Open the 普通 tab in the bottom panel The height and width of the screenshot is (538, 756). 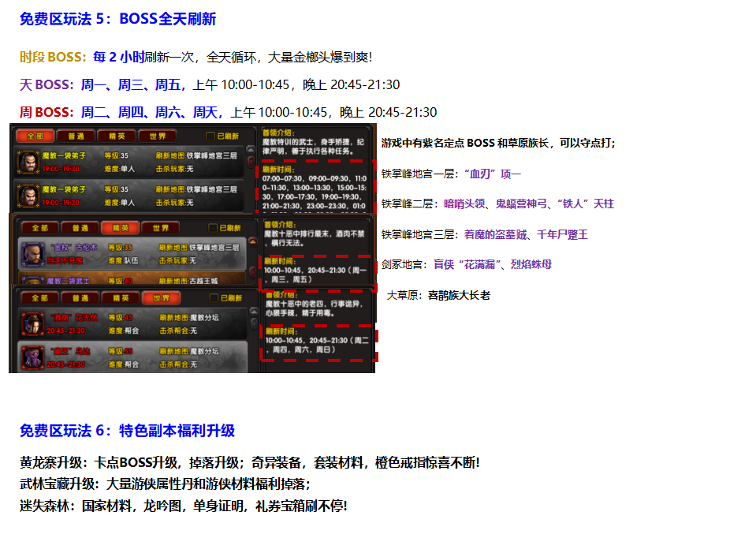click(x=80, y=298)
